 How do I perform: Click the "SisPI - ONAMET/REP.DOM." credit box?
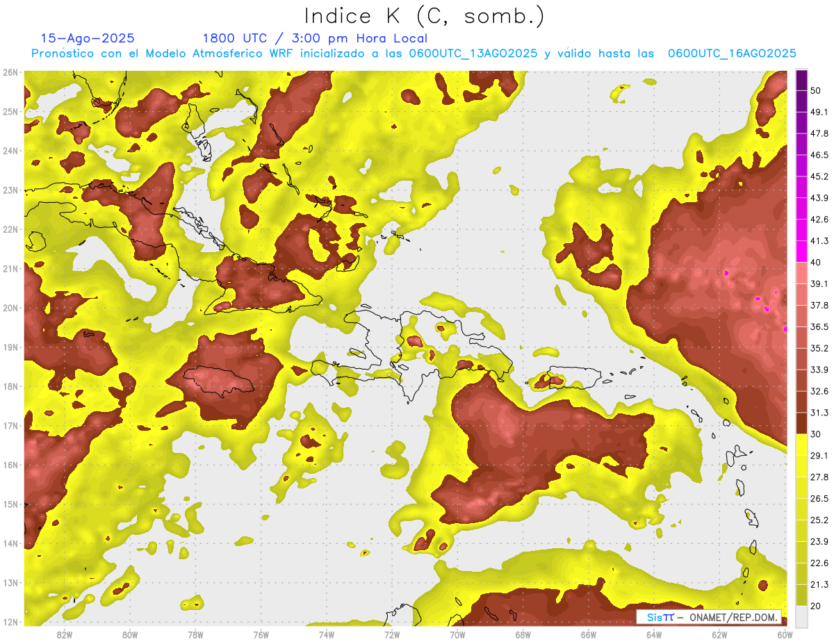708,617
